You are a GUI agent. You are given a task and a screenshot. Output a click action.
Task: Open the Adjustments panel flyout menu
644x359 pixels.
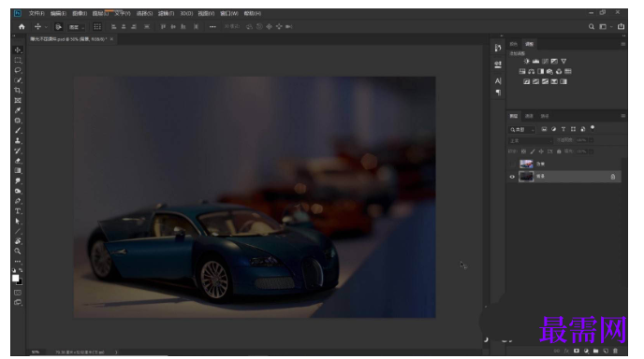click(622, 44)
